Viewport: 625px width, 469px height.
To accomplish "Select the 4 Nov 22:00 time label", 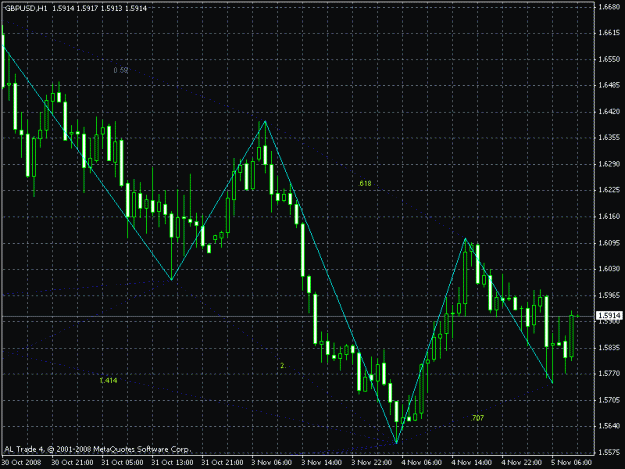I will tap(521, 463).
